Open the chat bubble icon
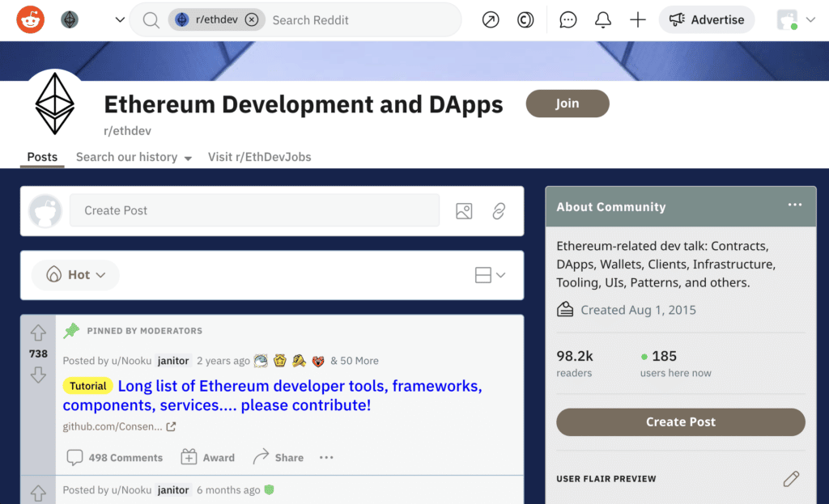829x504 pixels. coord(568,20)
